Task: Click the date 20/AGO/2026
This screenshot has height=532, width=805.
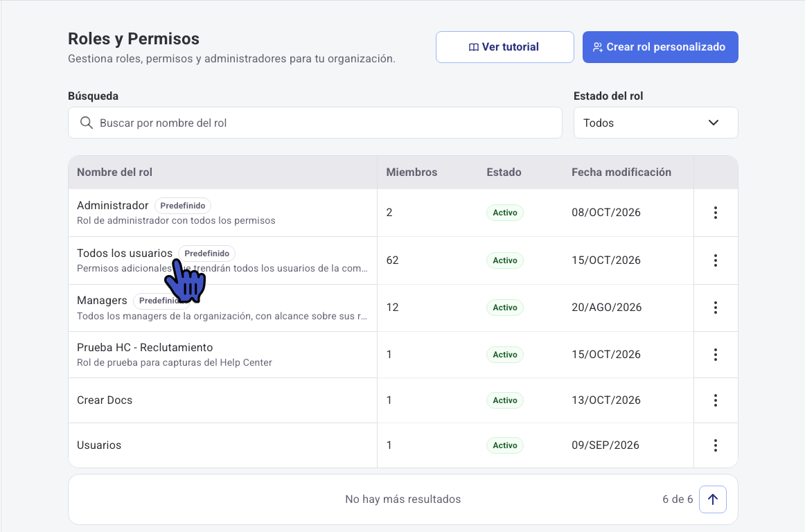Action: (606, 308)
